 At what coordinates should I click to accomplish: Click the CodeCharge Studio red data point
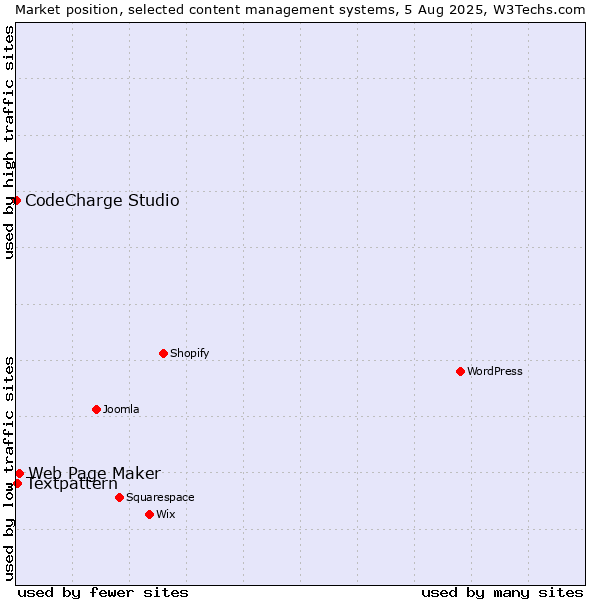16,201
